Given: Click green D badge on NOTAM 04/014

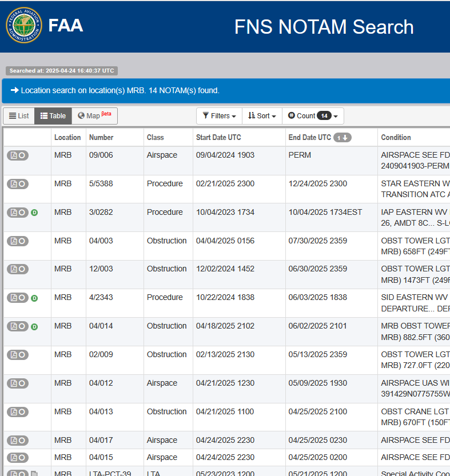Looking at the screenshot, I should pyautogui.click(x=34, y=327).
